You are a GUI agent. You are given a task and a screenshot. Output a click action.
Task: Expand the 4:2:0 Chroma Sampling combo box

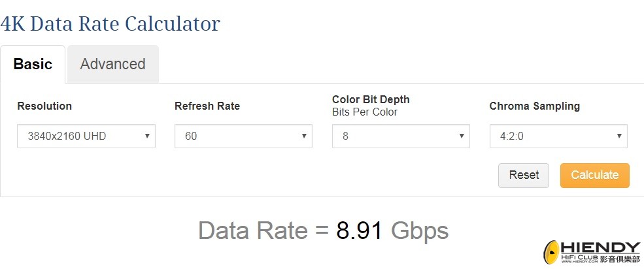(558, 136)
